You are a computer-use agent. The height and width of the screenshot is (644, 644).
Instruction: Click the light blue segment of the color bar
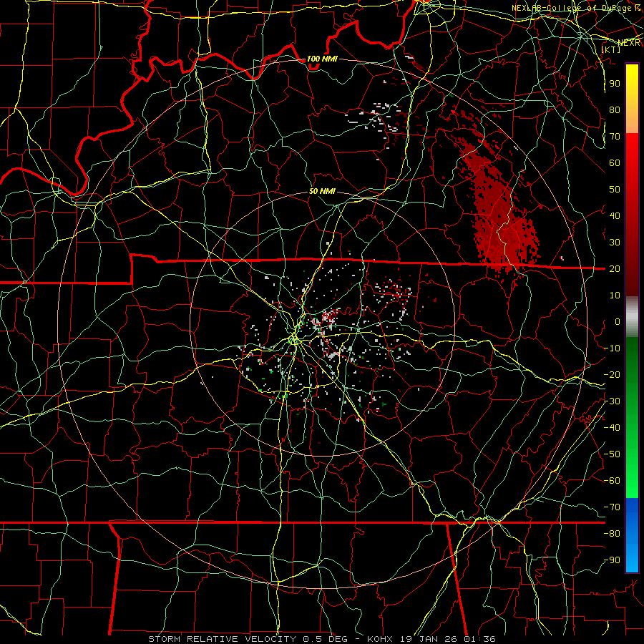point(632,557)
